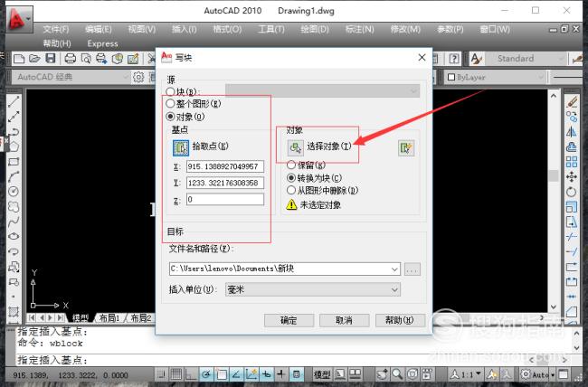Click the Open file folder icon
Image resolution: width=588 pixels, height=387 pixels.
[34, 59]
